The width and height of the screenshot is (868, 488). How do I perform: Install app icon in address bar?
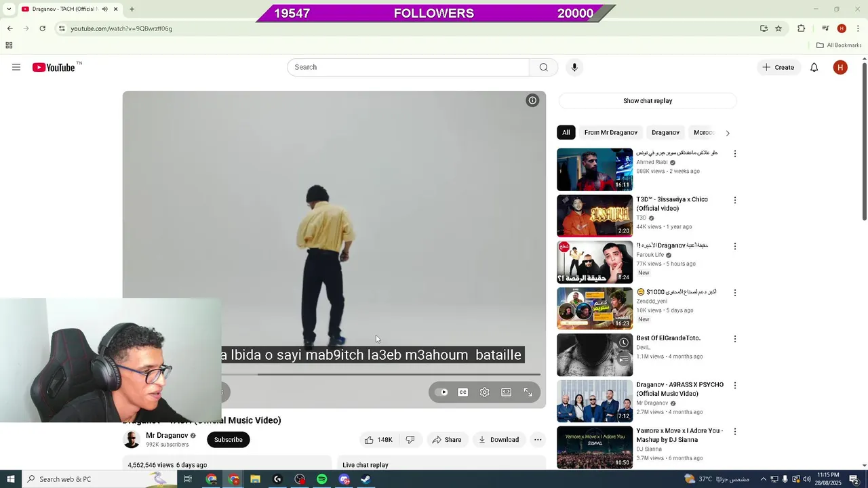764,28
